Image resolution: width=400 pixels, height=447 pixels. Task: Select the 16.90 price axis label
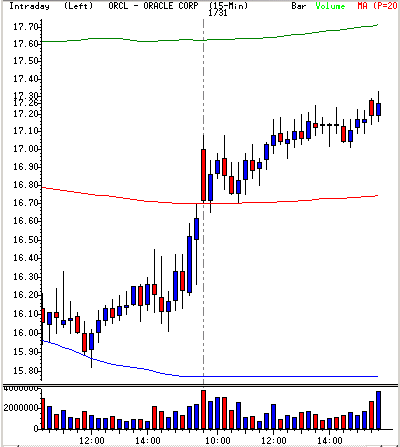click(x=27, y=167)
